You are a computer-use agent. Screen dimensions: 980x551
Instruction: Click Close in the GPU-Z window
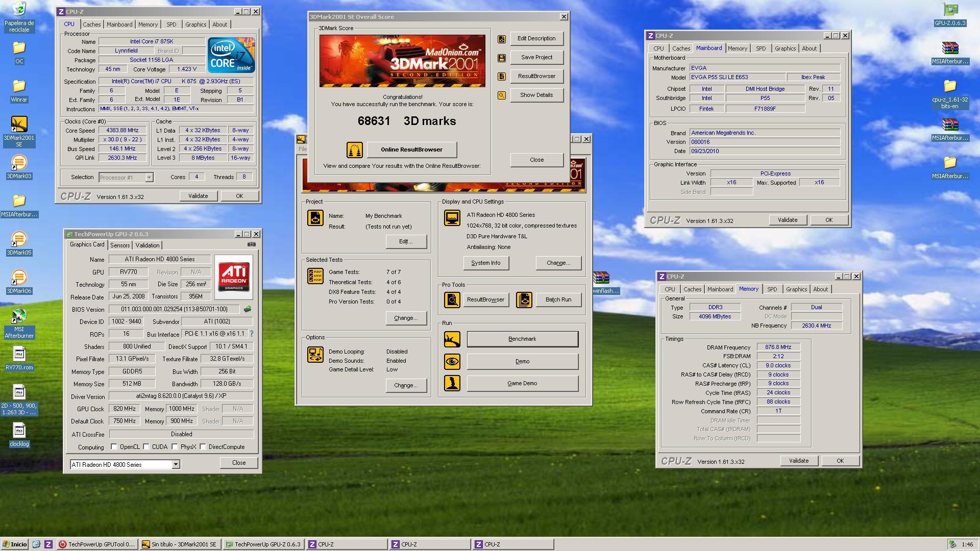coord(239,463)
